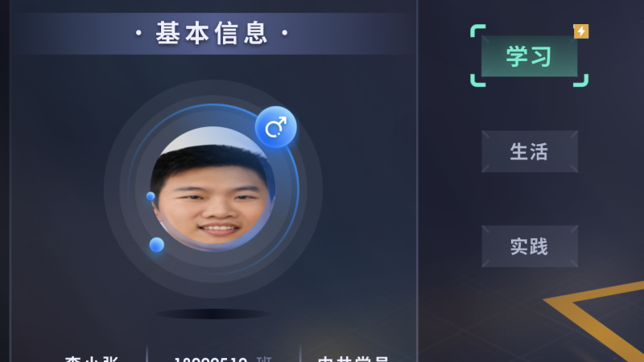Screen dimensions: 644x362
Task: Click the student name text at bottom
Action: click(91, 359)
